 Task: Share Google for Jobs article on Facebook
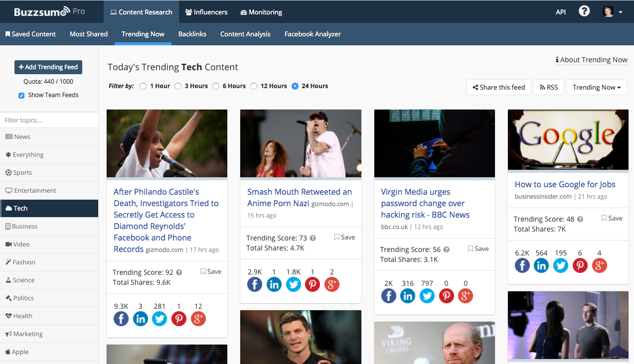point(522,265)
